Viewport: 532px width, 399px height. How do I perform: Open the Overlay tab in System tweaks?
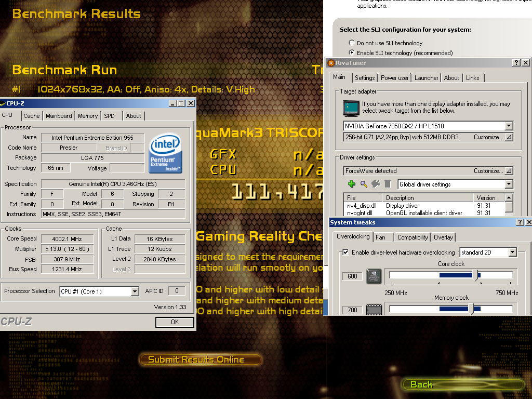443,237
